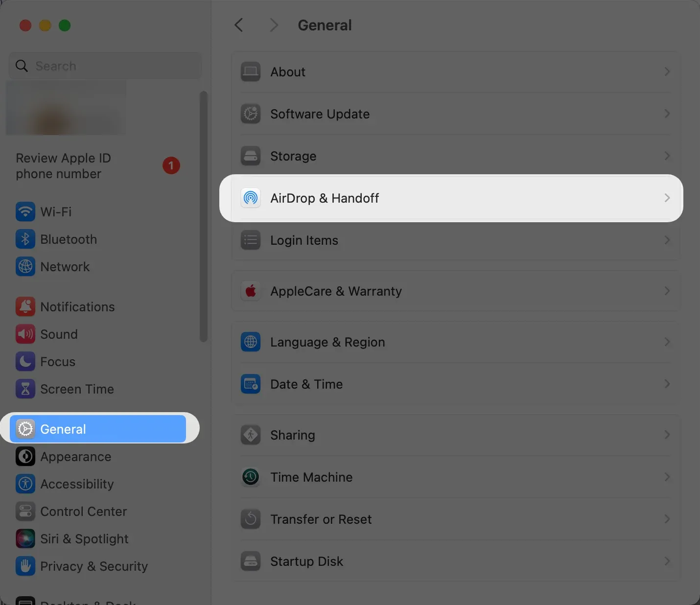
Task: Click the Startup Disk label
Action: coord(306,561)
